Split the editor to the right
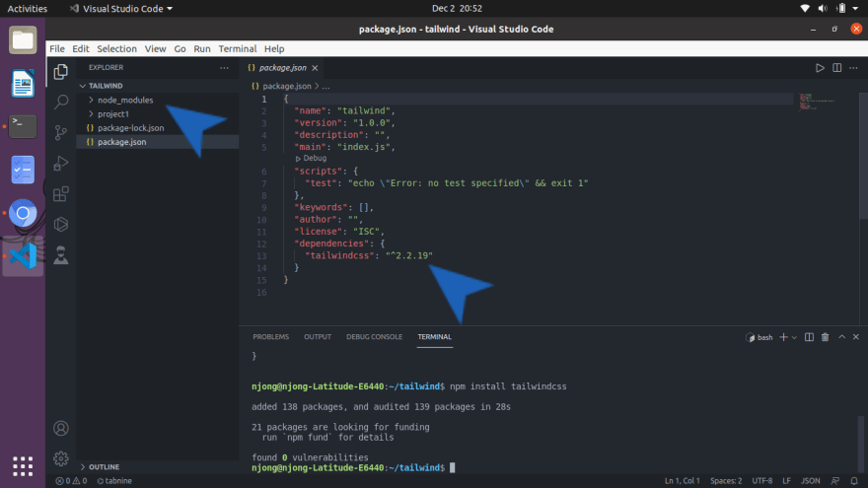Viewport: 868px width, 488px height. click(837, 68)
